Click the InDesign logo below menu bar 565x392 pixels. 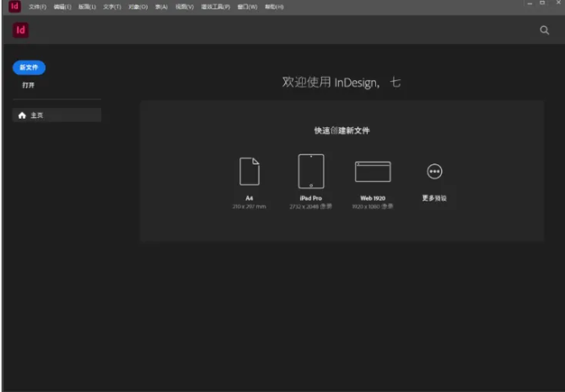(20, 30)
